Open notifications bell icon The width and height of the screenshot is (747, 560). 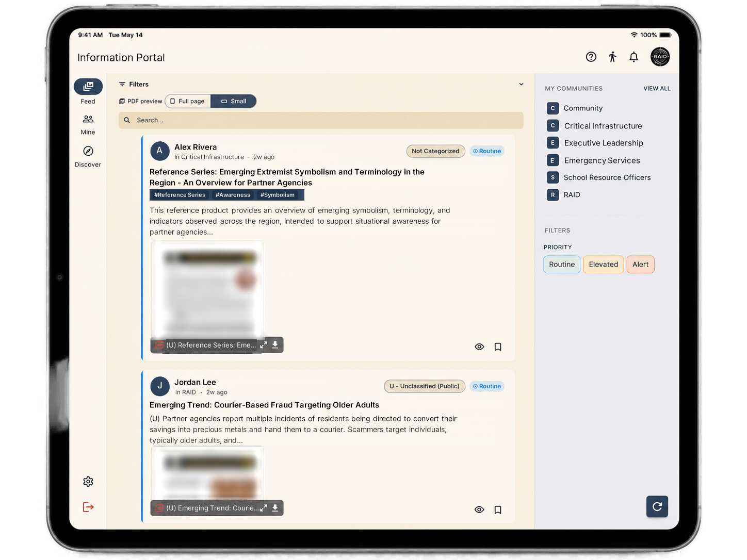point(634,57)
